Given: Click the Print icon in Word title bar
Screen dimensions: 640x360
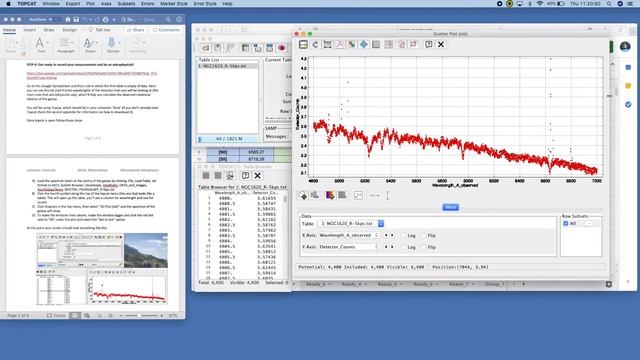Looking at the screenshot, I should click(x=106, y=19).
